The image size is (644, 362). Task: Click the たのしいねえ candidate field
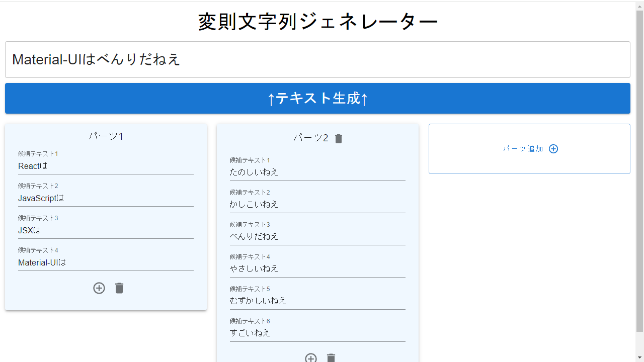tap(317, 172)
